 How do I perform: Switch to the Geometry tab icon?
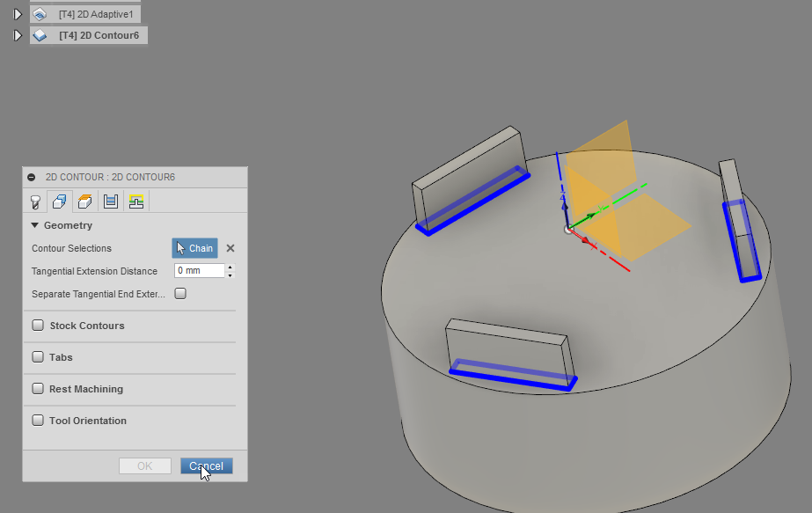(60, 202)
